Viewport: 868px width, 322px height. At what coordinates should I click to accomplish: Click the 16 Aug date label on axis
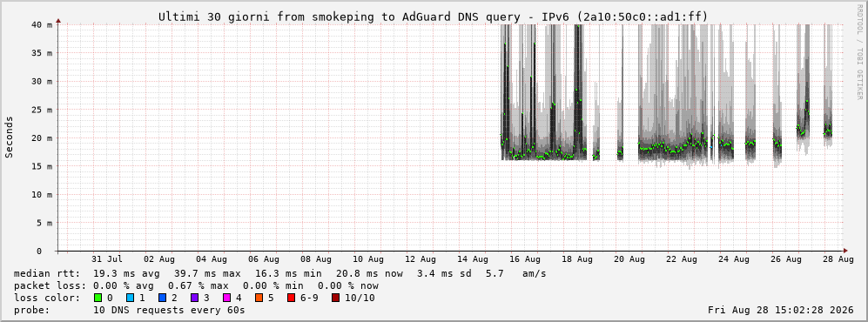pyautogui.click(x=524, y=258)
